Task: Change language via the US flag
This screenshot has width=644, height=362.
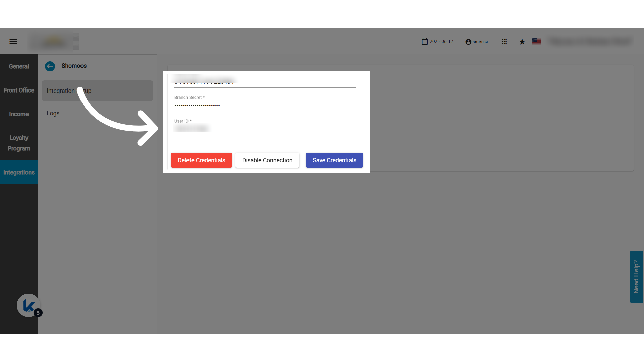Action: (537, 42)
